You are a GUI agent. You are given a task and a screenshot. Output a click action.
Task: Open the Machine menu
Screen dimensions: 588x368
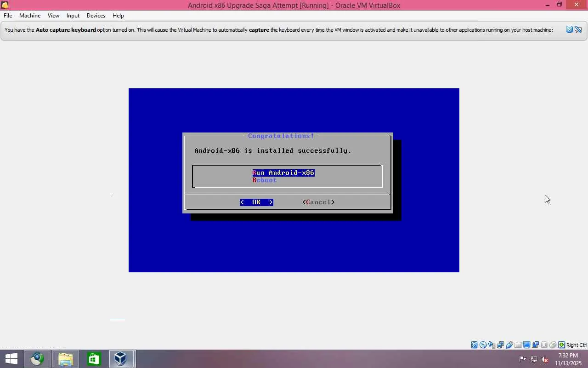tap(30, 15)
